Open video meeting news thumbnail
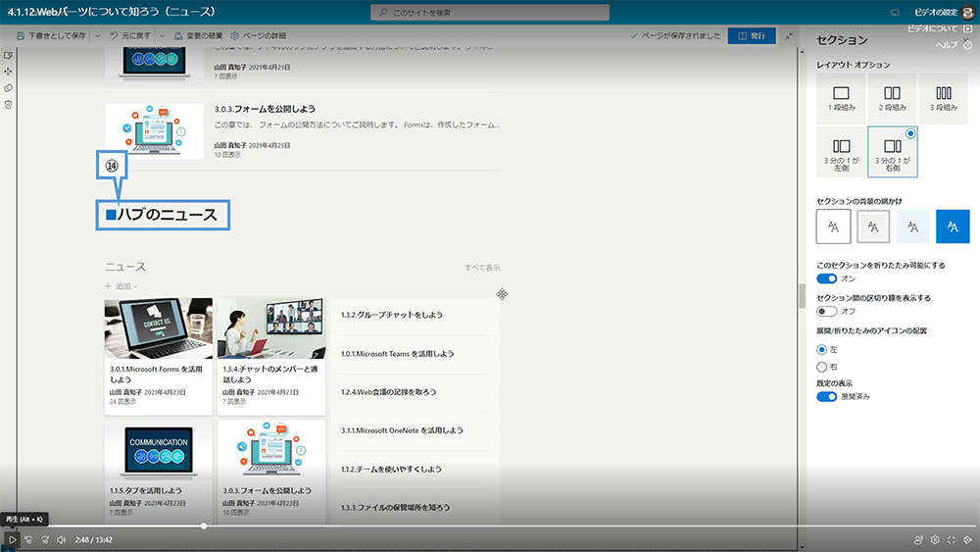Viewport: 980px width, 552px height. [x=271, y=327]
